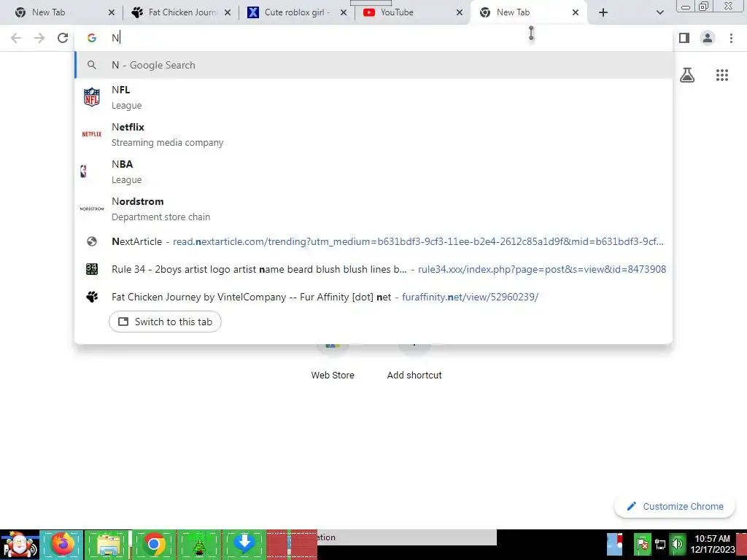Go back using the browser back arrow
This screenshot has height=560, width=747.
point(16,38)
